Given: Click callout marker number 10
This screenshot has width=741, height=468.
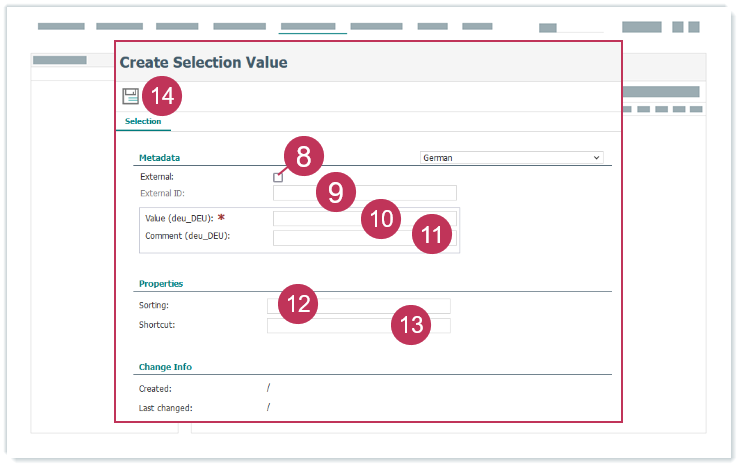Looking at the screenshot, I should (x=380, y=219).
